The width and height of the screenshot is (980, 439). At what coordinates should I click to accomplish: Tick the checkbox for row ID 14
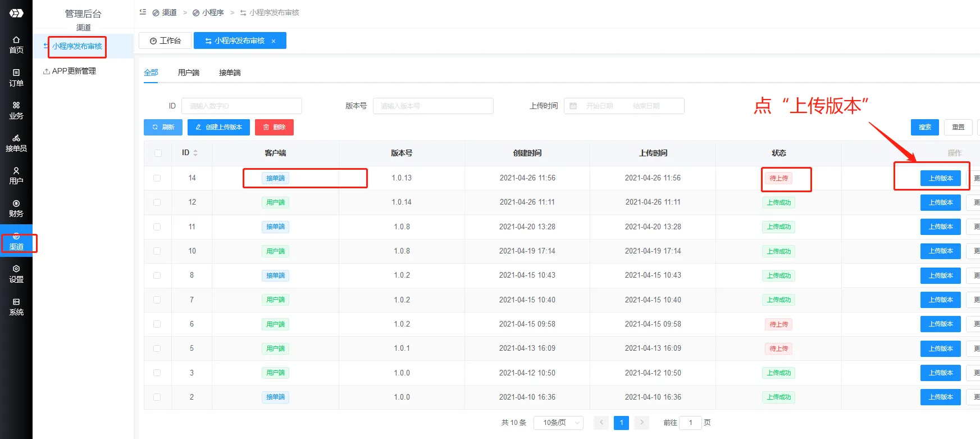point(157,178)
